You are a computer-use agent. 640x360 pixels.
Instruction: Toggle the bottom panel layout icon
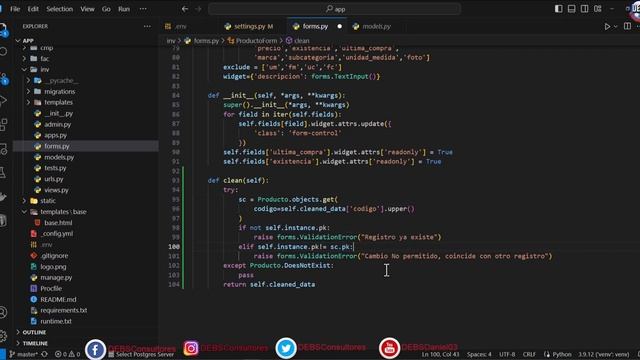pyautogui.click(x=571, y=9)
